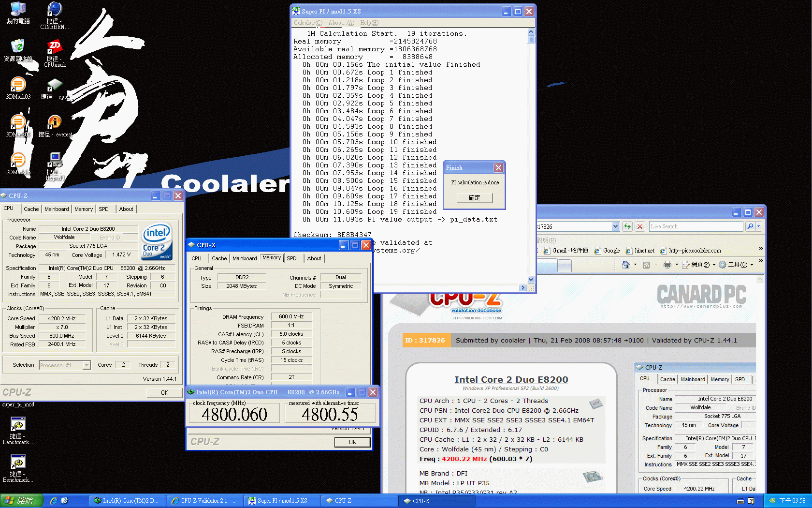Screen dimensions: 812x508
Task: Click the refresh icon beside the address bar
Action: [627, 226]
